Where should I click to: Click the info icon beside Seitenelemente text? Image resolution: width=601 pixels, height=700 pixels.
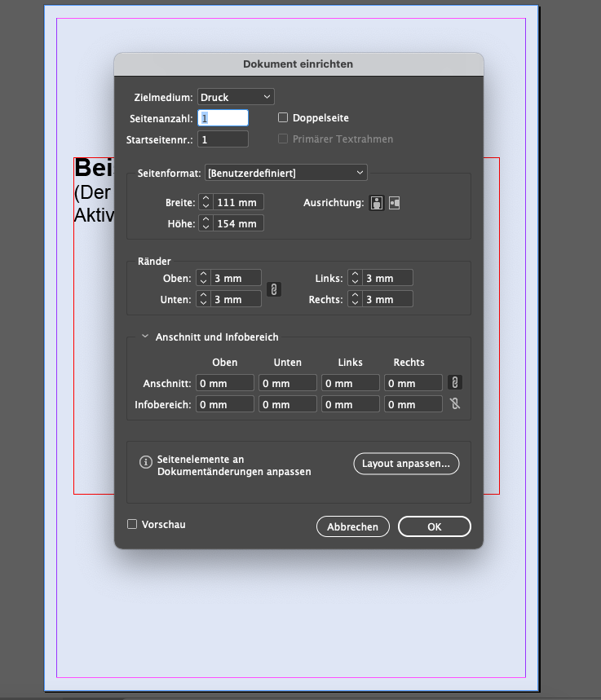click(146, 463)
